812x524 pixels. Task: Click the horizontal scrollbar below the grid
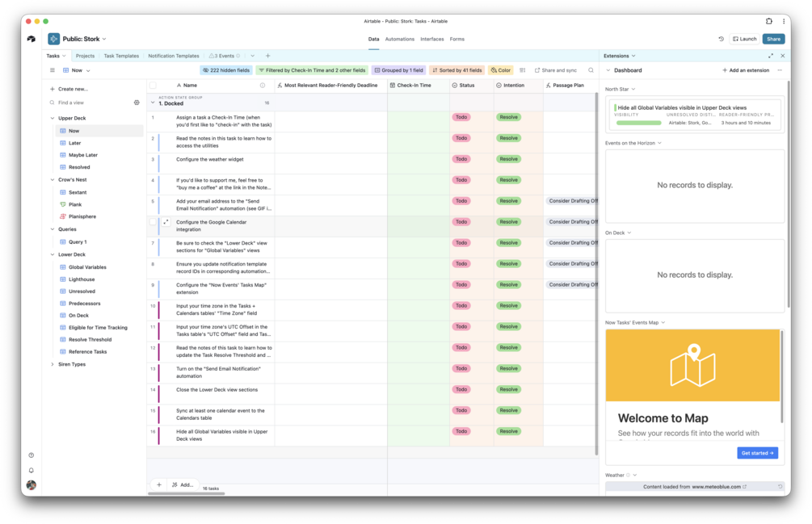coord(187,493)
